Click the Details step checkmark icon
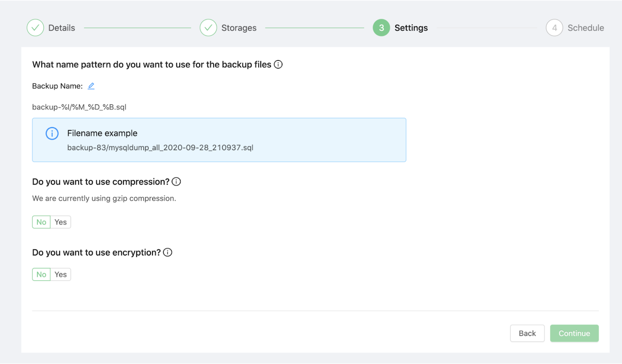The height and width of the screenshot is (364, 622). 35,28
